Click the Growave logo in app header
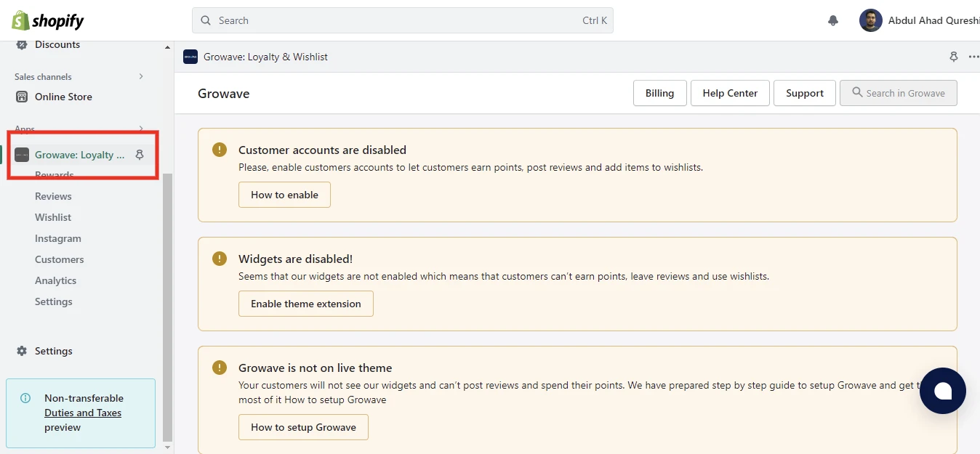The image size is (980, 454). click(x=190, y=57)
